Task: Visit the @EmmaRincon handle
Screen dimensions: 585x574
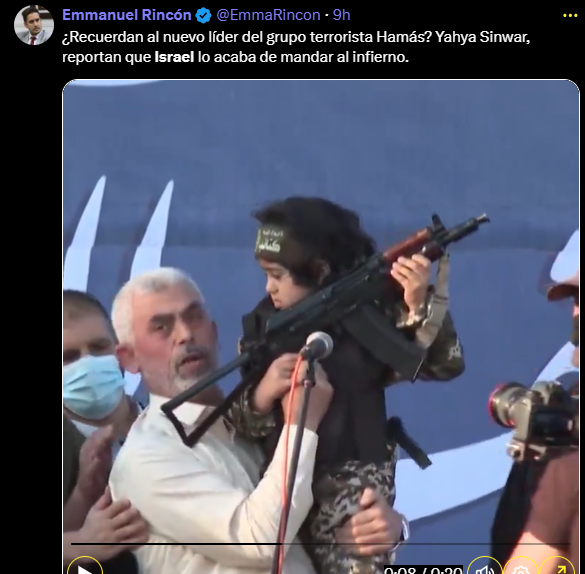Action: 268,15
